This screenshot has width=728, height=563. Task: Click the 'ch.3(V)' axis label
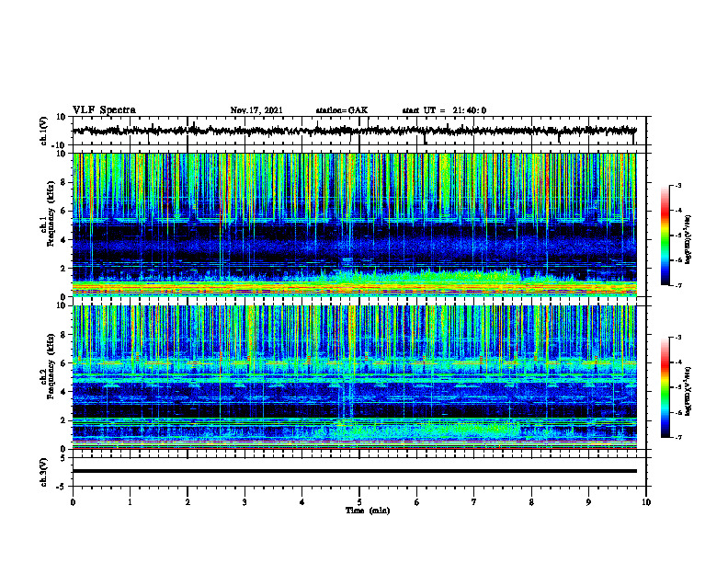(44, 472)
